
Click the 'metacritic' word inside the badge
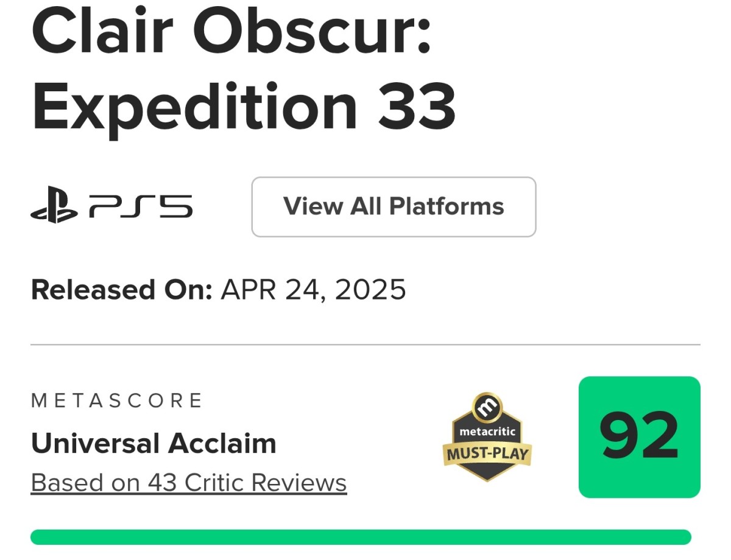tap(487, 432)
